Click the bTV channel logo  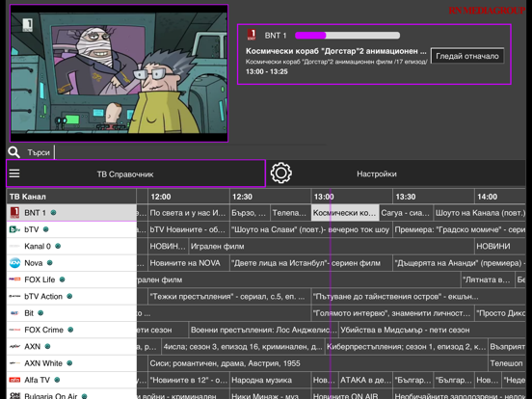[14, 229]
